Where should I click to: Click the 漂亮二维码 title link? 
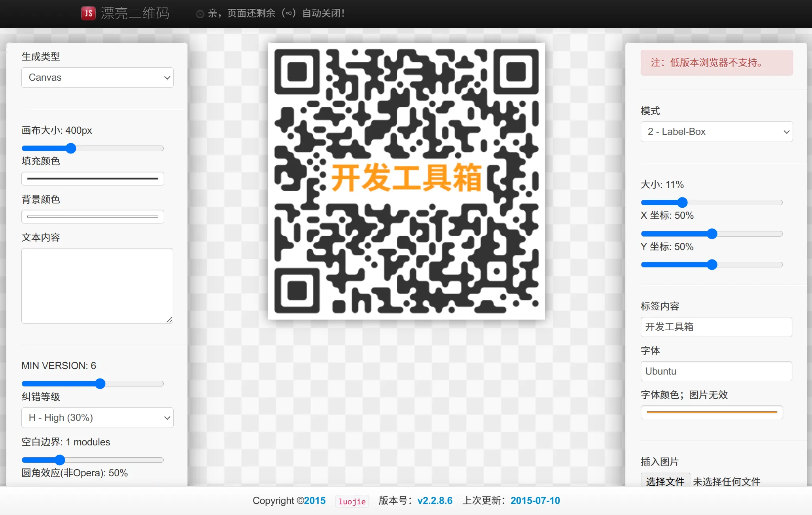tap(135, 13)
